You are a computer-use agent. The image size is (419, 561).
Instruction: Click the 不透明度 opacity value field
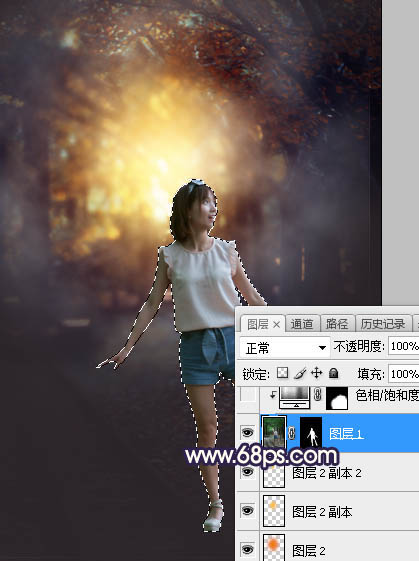(x=404, y=346)
